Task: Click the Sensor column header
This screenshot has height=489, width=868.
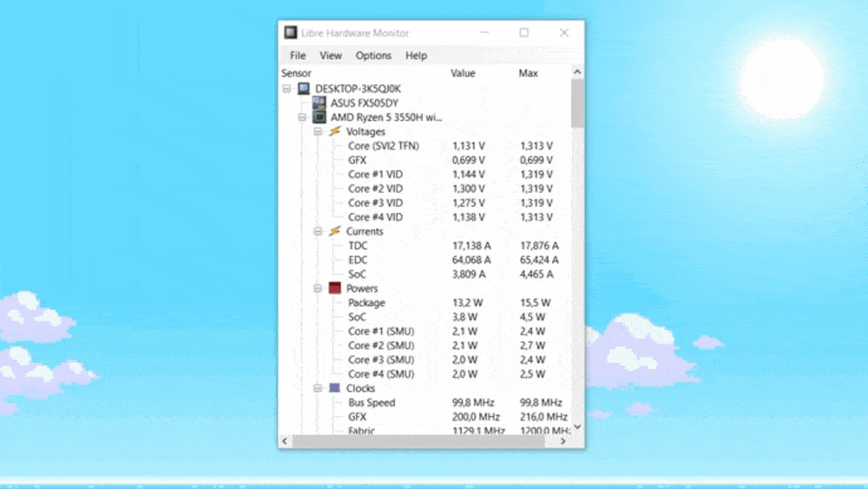Action: click(296, 73)
